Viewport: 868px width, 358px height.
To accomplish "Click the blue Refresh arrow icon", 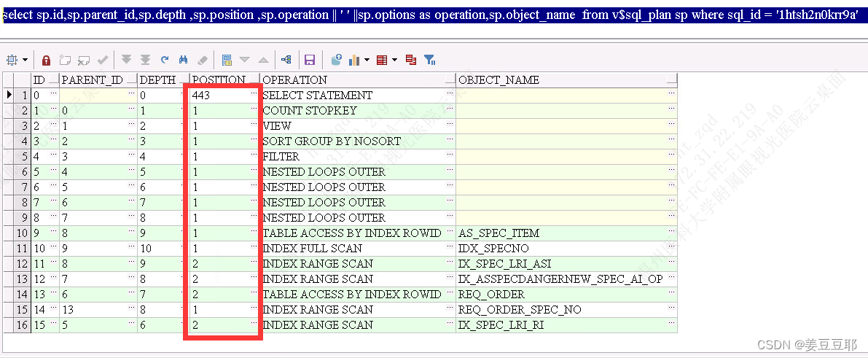I will 165,60.
